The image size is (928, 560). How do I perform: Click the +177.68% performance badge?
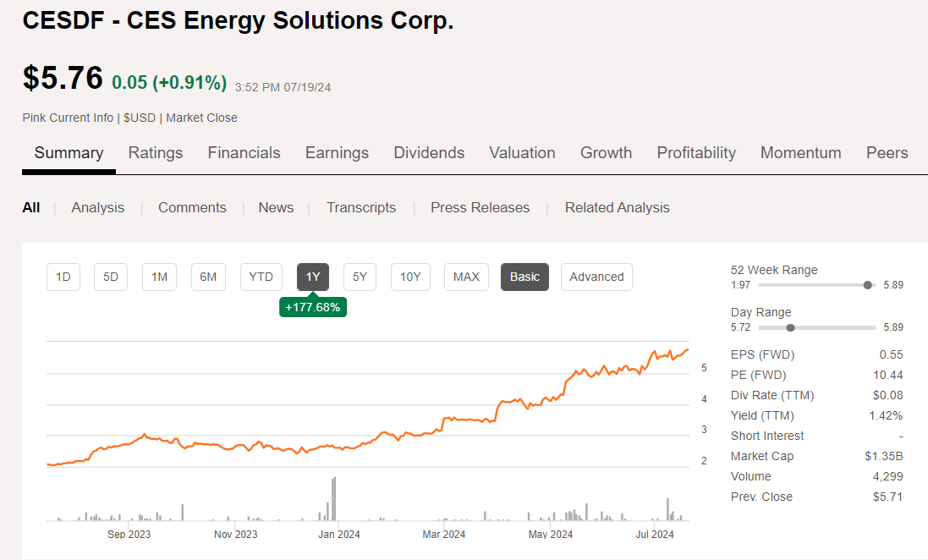(x=313, y=308)
